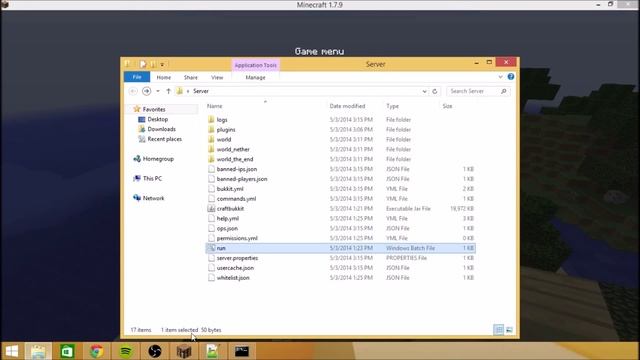
Task: Select the run batch file icon
Action: tap(211, 248)
